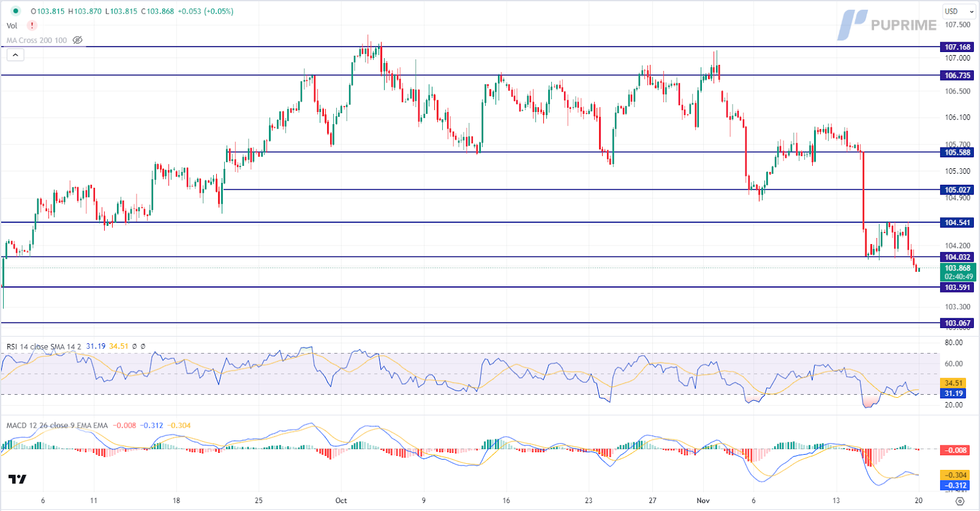Image resolution: width=980 pixels, height=511 pixels.
Task: Show the hidden MA Cross indicator via eye icon
Action: coord(77,40)
